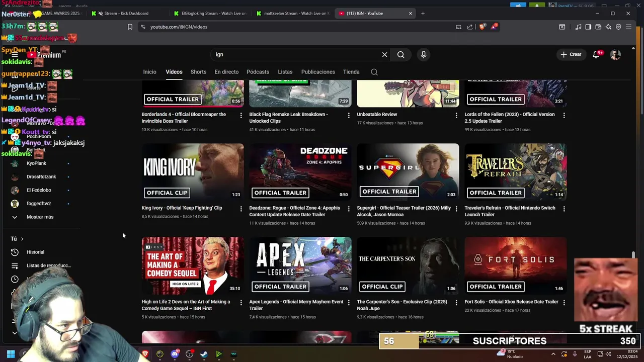The height and width of the screenshot is (362, 644).
Task: Click the Windows Start button
Action: coord(11,354)
